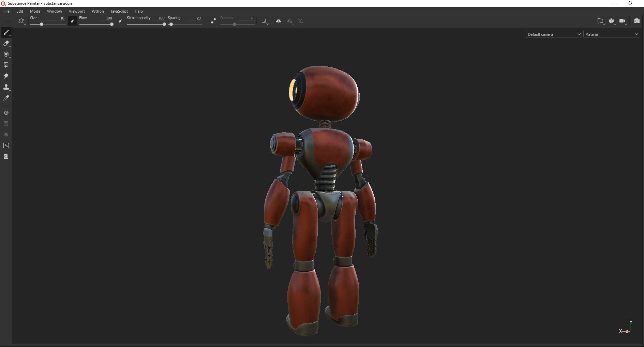Click the Size slider handle

coord(42,24)
